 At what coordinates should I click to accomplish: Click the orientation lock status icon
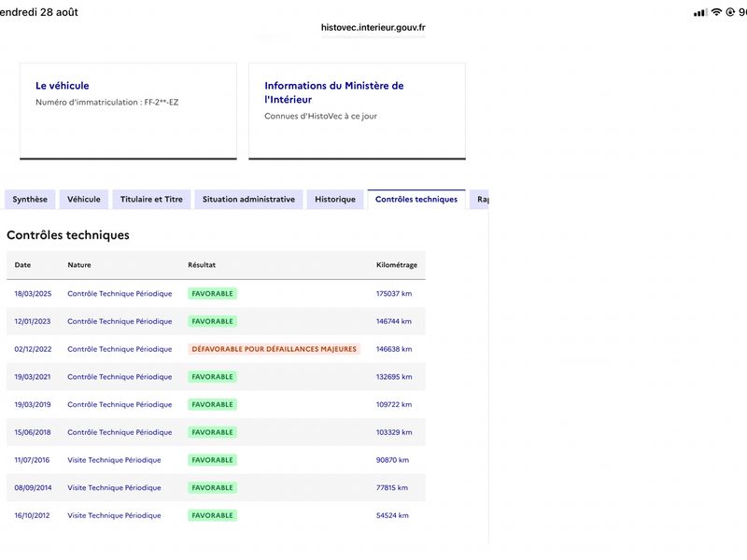point(730,12)
